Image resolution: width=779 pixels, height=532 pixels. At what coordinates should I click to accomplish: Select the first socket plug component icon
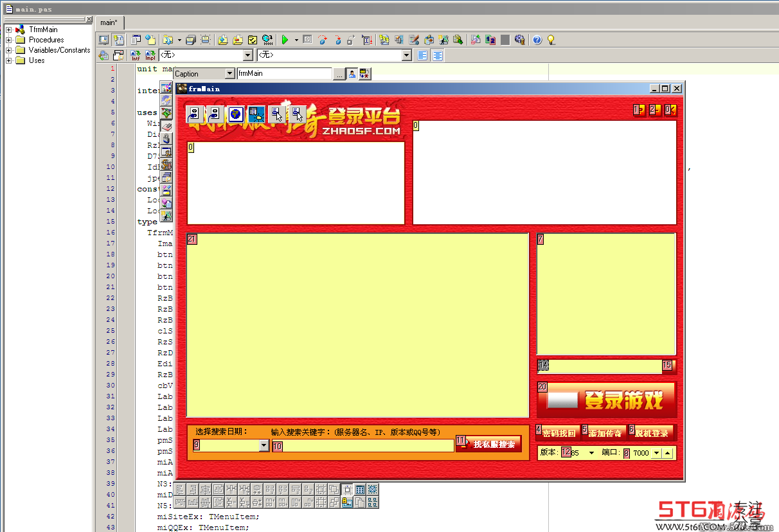195,114
